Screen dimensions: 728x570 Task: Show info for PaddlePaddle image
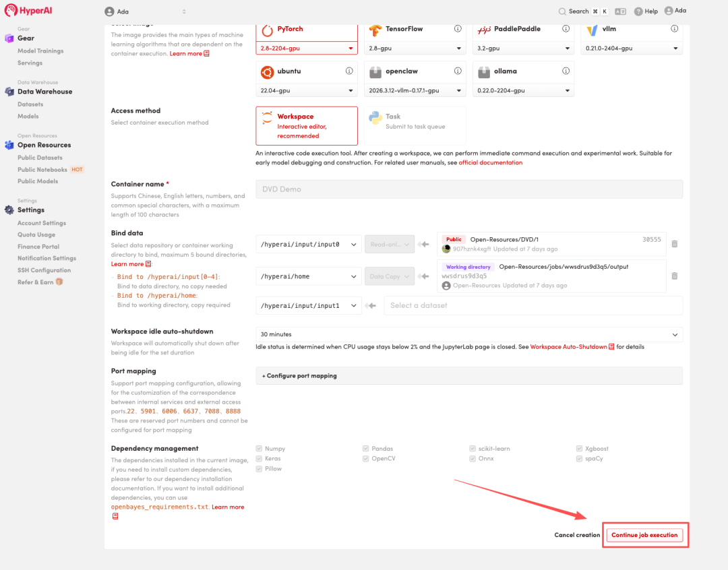[566, 29]
